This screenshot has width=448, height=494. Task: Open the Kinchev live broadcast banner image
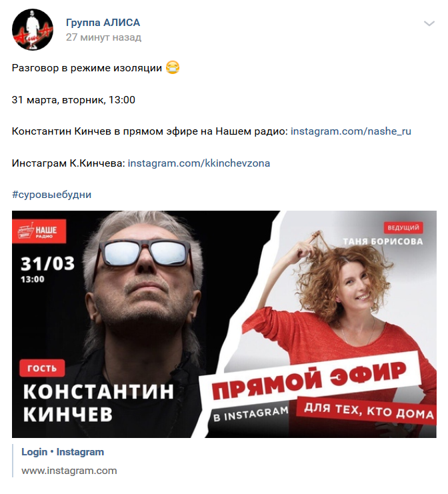[x=224, y=324]
